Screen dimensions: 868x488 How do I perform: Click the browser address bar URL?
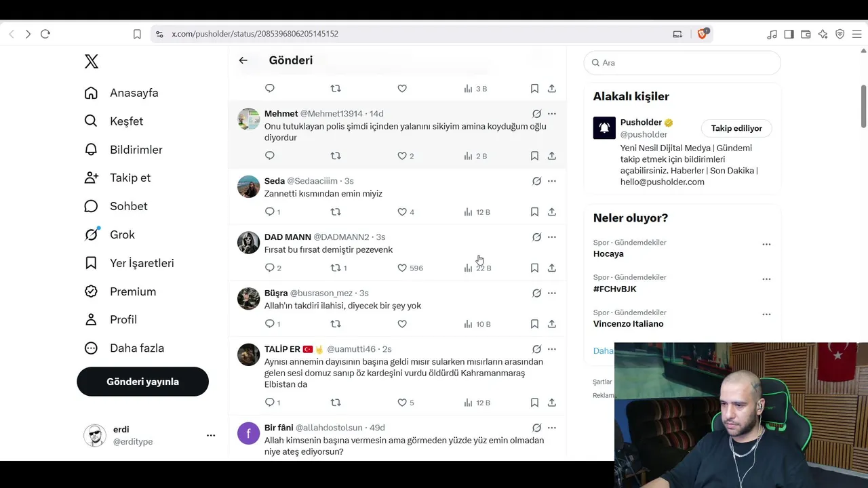[x=255, y=34]
